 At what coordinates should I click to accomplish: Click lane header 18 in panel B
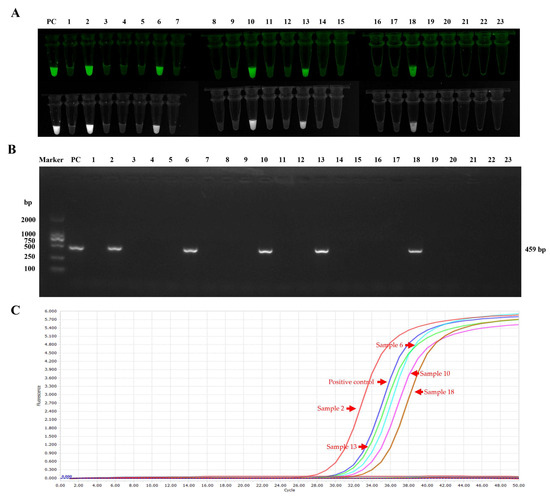coord(416,160)
